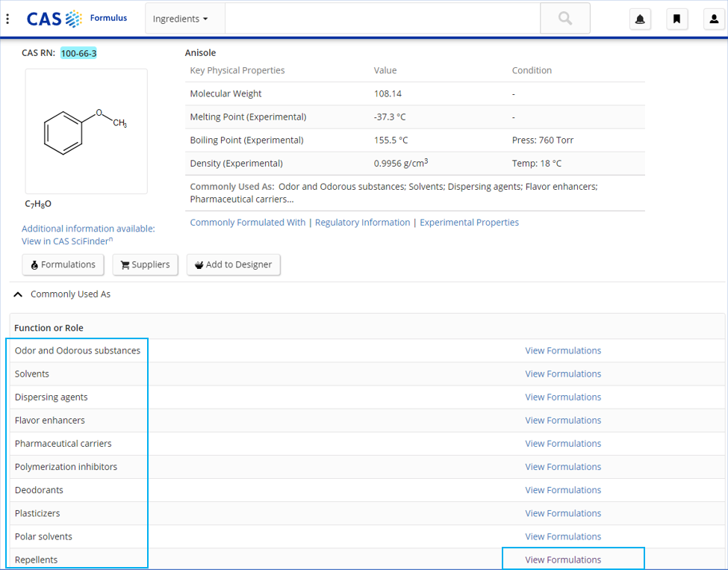This screenshot has height=570, width=728.
Task: Click the Add to Designer button
Action: tap(234, 264)
